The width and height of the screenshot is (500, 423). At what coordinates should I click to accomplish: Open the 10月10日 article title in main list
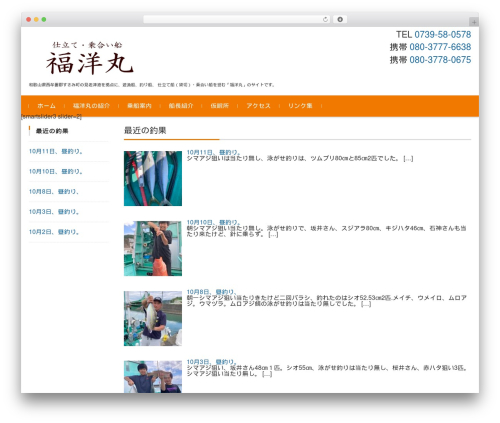[x=213, y=222]
